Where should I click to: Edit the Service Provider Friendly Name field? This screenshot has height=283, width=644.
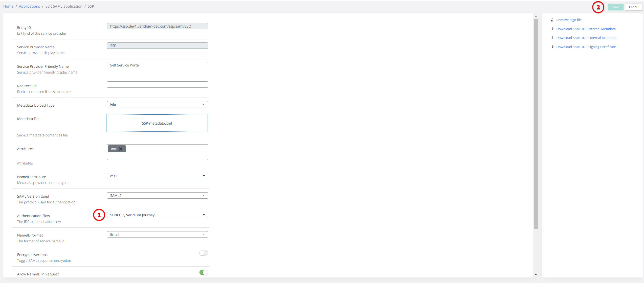[157, 65]
